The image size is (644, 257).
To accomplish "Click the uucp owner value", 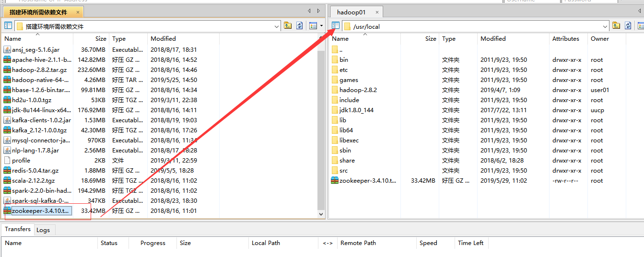I will point(597,110).
